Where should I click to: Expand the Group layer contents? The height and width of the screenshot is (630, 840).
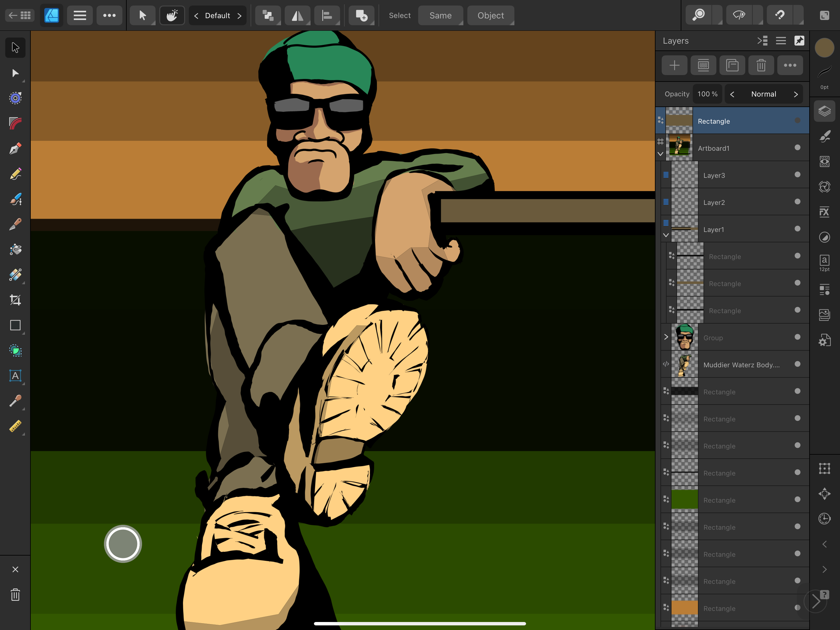[x=666, y=337]
